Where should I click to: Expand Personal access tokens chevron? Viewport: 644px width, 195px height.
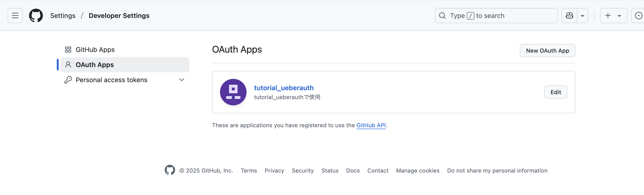coord(182,80)
